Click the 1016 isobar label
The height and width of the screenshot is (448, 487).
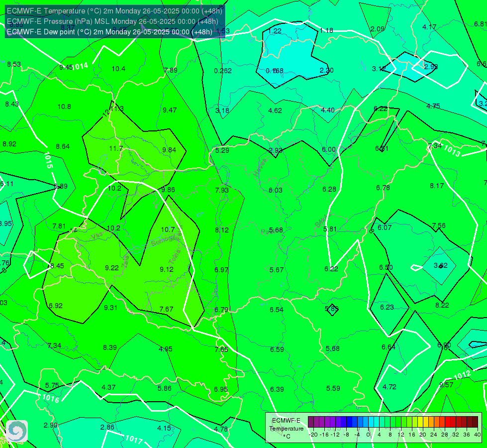tap(51, 398)
